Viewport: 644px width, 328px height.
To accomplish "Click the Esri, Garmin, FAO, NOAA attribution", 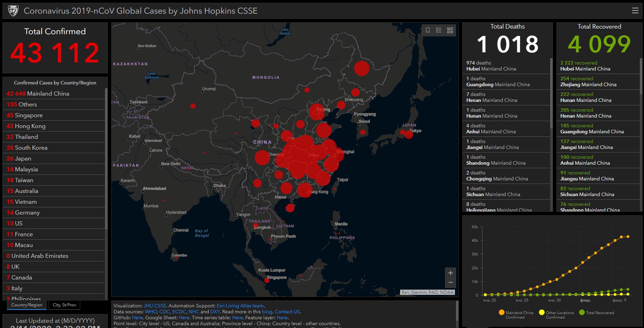I will [x=427, y=292].
